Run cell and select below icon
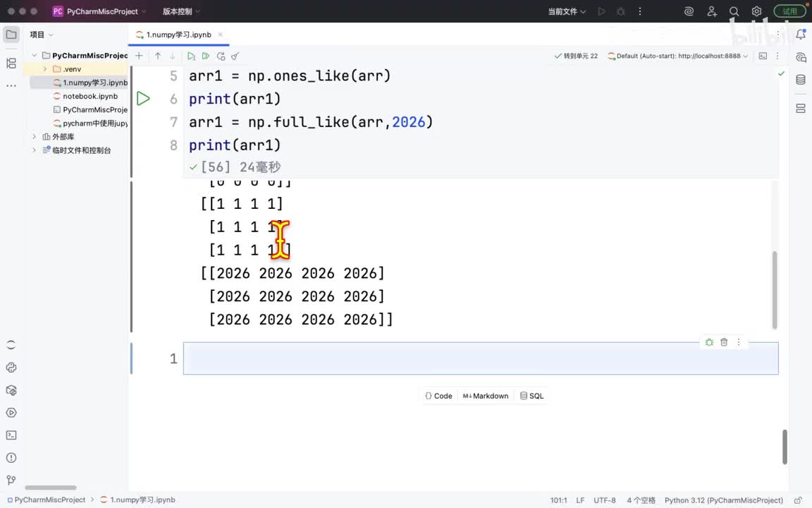This screenshot has height=508, width=812. click(191, 56)
